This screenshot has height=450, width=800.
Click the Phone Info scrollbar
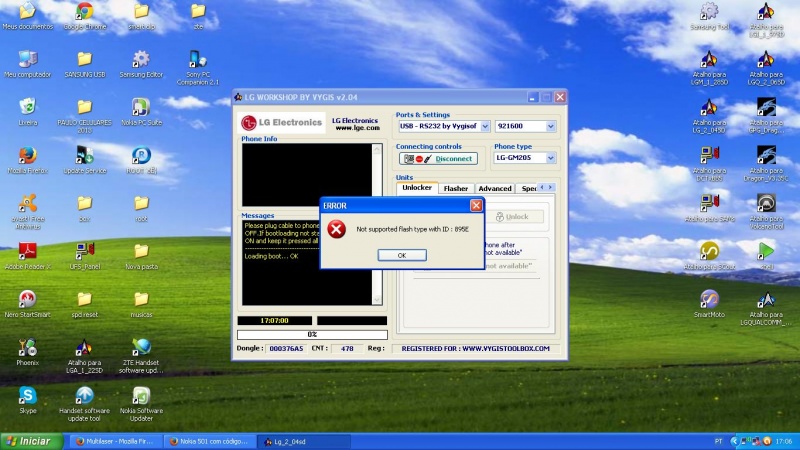click(377, 174)
